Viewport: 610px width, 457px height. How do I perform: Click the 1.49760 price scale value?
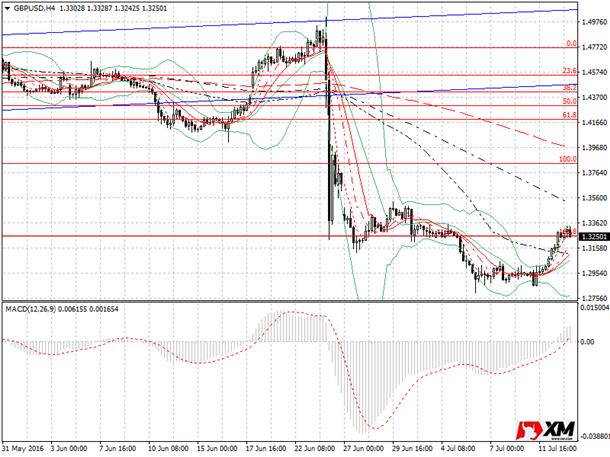tap(594, 22)
